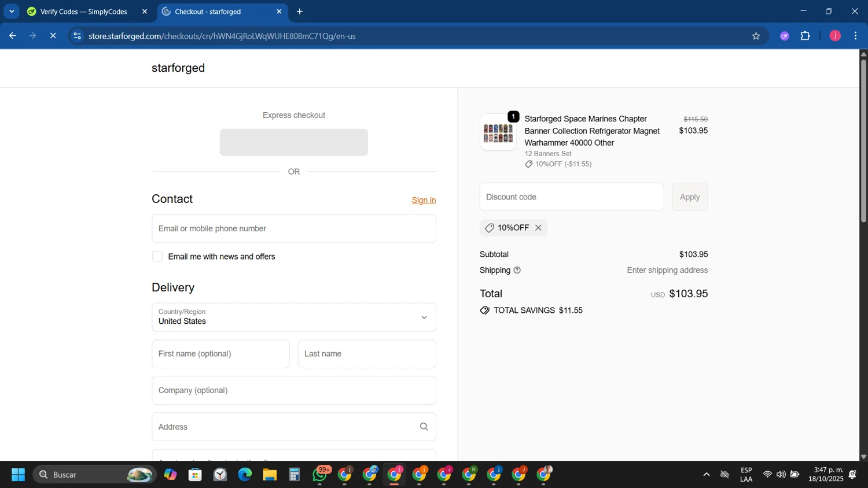Open the clock showing 3:47 p. m.
The height and width of the screenshot is (488, 868).
pos(826,475)
